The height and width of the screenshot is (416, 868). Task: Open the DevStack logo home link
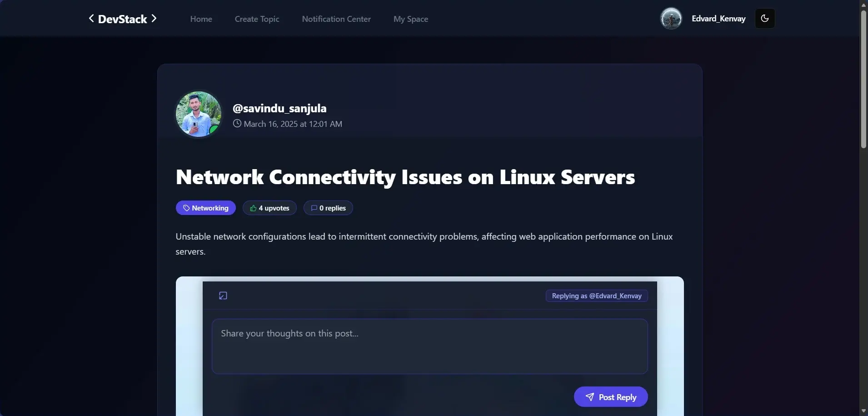click(123, 19)
